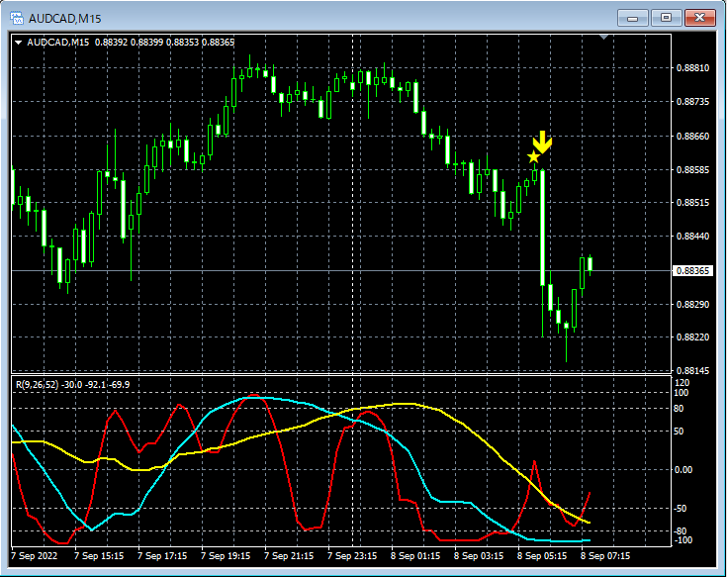Click the 7 Sep 2022 time label

click(x=34, y=555)
